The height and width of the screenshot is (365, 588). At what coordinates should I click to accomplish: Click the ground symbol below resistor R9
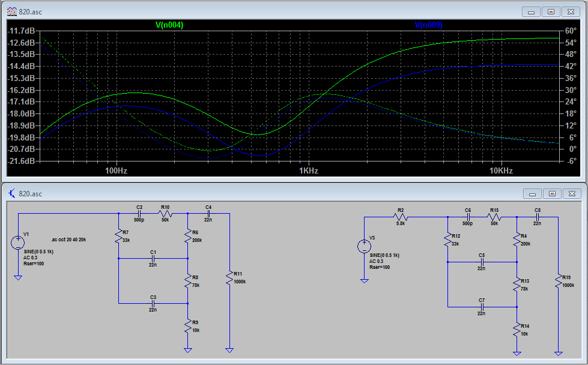pyautogui.click(x=188, y=349)
